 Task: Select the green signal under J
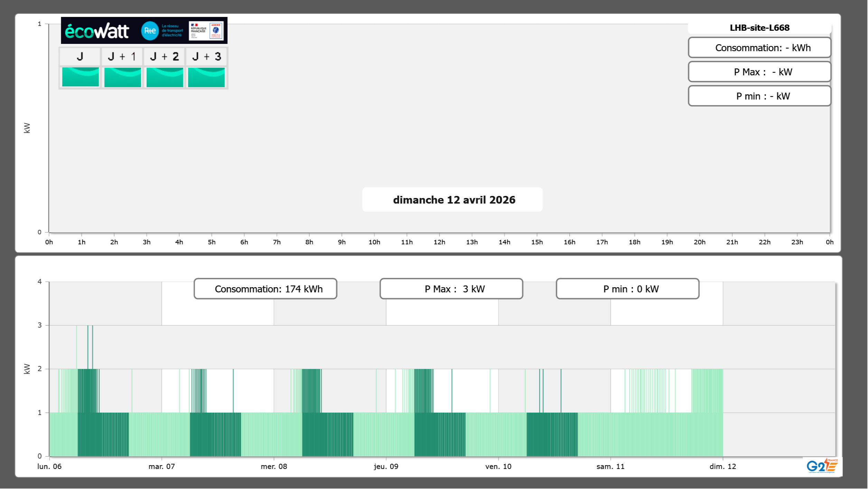(x=81, y=77)
